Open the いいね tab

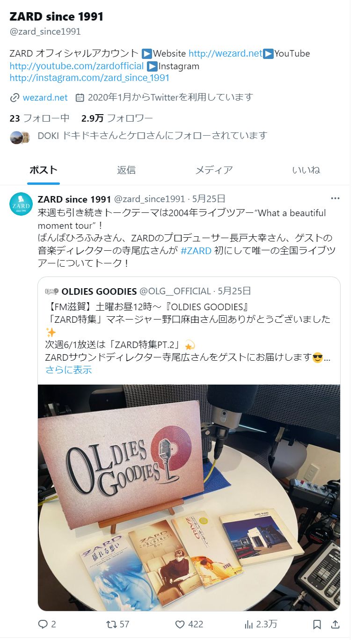point(306,170)
